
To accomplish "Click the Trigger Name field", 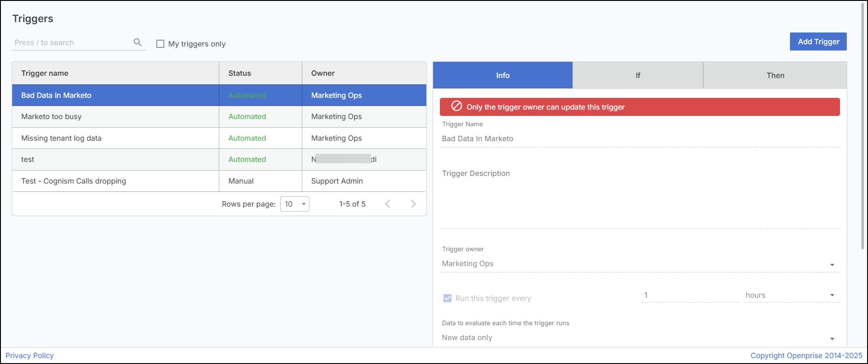I will pyautogui.click(x=640, y=138).
